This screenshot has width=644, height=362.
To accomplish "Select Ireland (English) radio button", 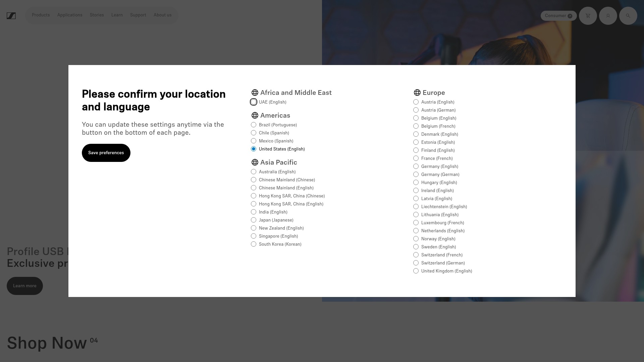I will (416, 190).
